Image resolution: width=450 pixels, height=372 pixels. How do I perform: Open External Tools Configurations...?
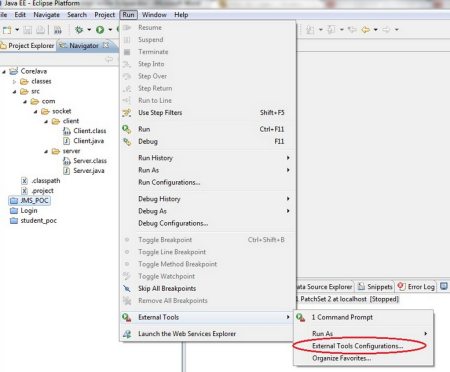coord(364,346)
